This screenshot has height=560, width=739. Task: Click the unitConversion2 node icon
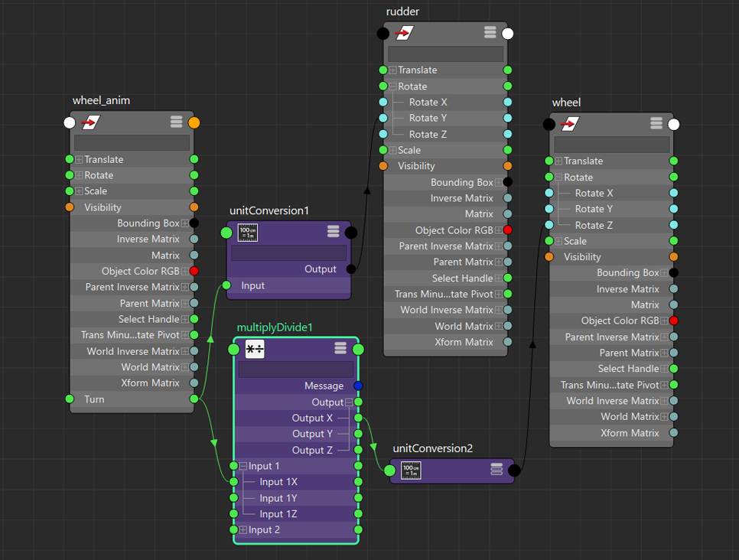click(x=411, y=470)
